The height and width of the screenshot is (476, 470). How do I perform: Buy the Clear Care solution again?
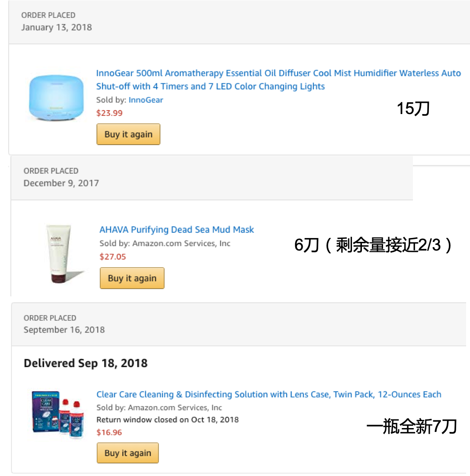(x=128, y=453)
